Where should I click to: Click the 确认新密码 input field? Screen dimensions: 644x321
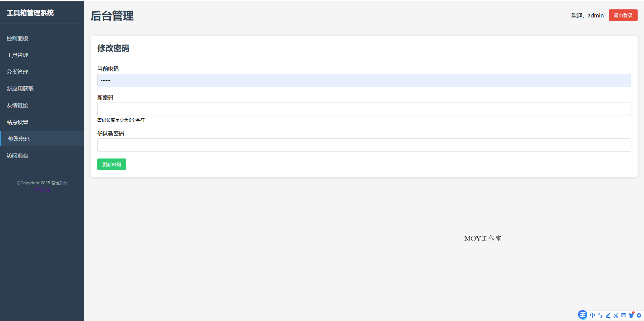(364, 145)
